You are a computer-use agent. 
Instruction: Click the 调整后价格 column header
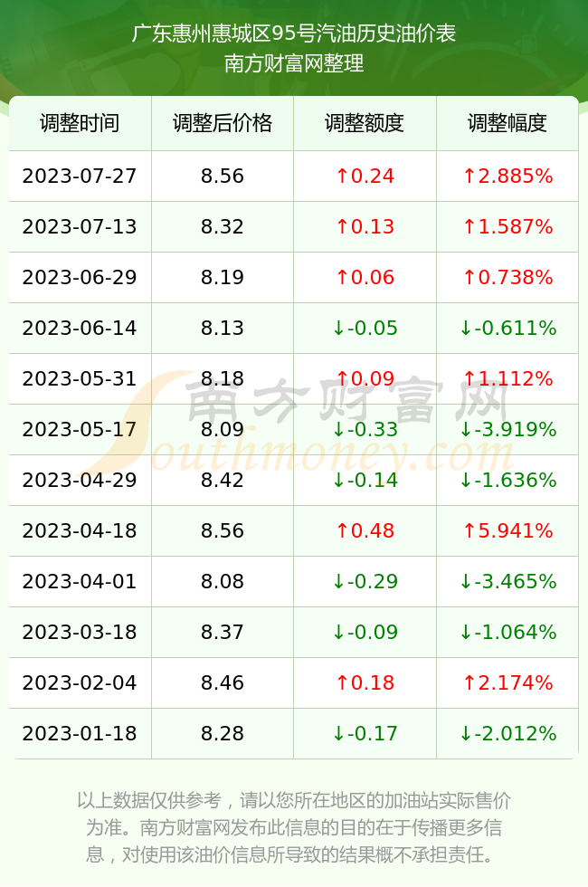click(x=223, y=123)
